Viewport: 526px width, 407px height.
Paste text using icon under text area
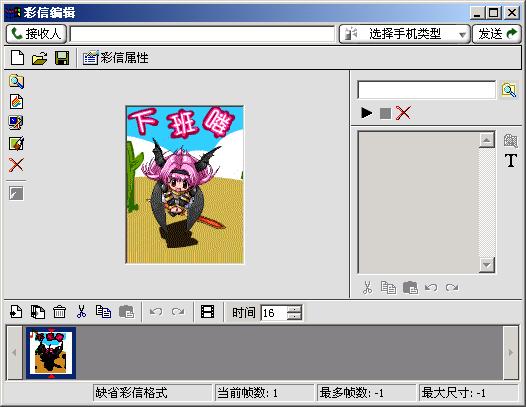(x=410, y=288)
